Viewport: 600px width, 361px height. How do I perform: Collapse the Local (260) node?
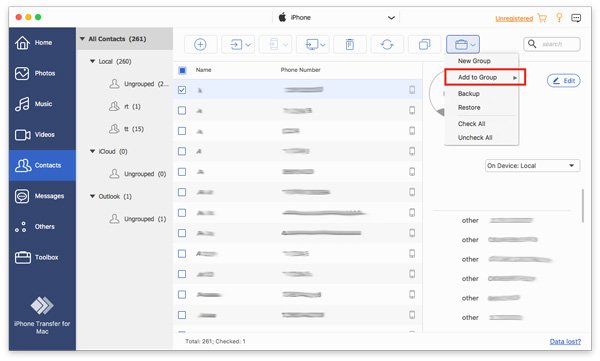point(92,61)
